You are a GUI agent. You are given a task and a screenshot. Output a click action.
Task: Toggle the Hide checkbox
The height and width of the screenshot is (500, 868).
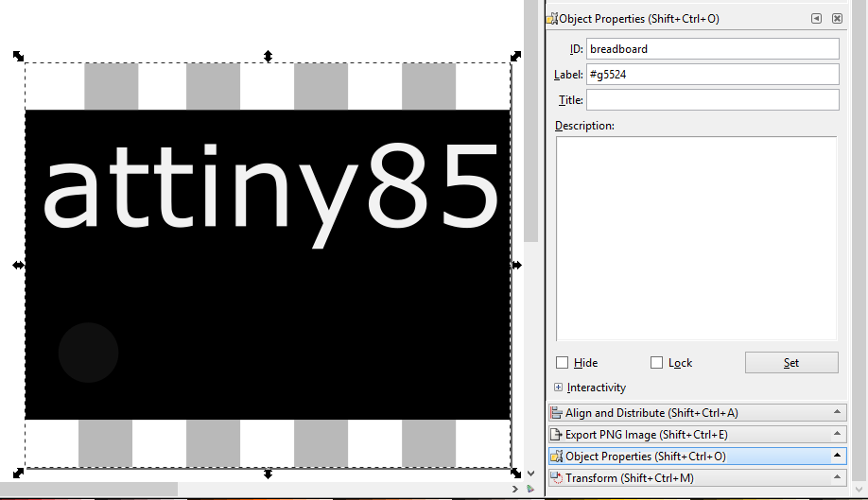pyautogui.click(x=562, y=362)
